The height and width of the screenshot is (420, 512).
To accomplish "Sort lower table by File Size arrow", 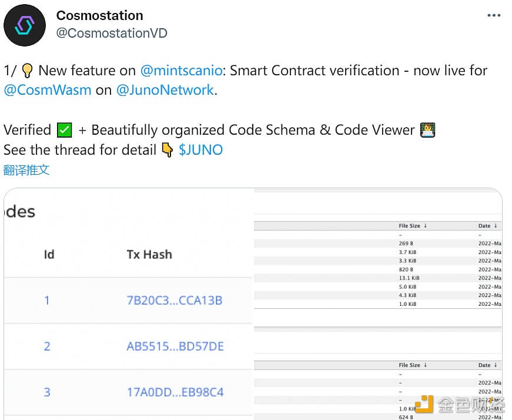I will pos(426,365).
